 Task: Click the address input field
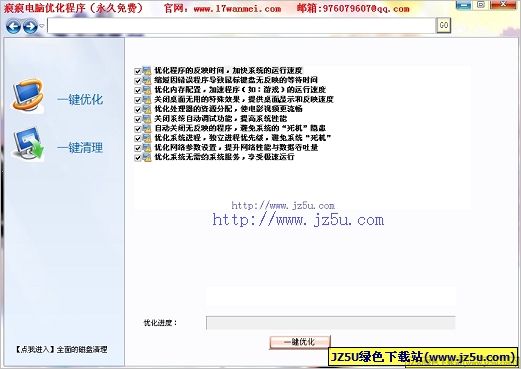coord(242,26)
